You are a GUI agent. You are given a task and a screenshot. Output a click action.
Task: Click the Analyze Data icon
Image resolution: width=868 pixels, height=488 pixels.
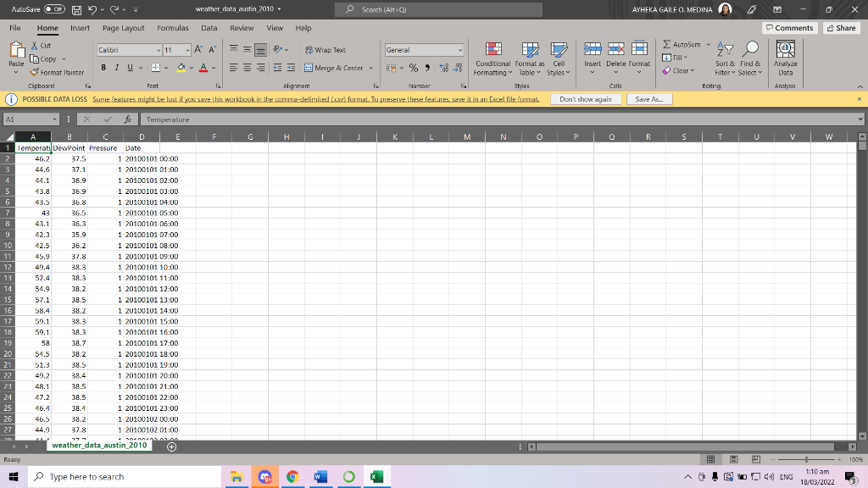tap(785, 59)
